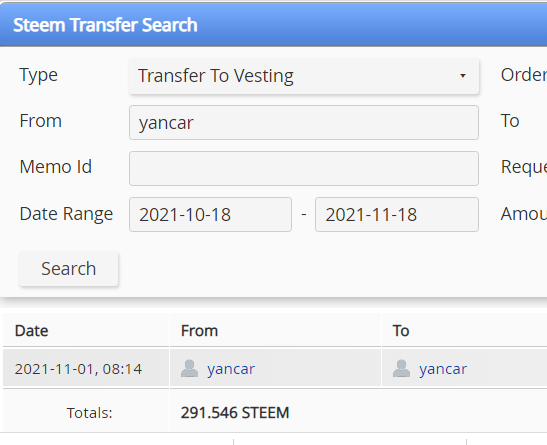The image size is (547, 445).
Task: Click the Steem Transfer Search title bar
Action: (x=274, y=24)
